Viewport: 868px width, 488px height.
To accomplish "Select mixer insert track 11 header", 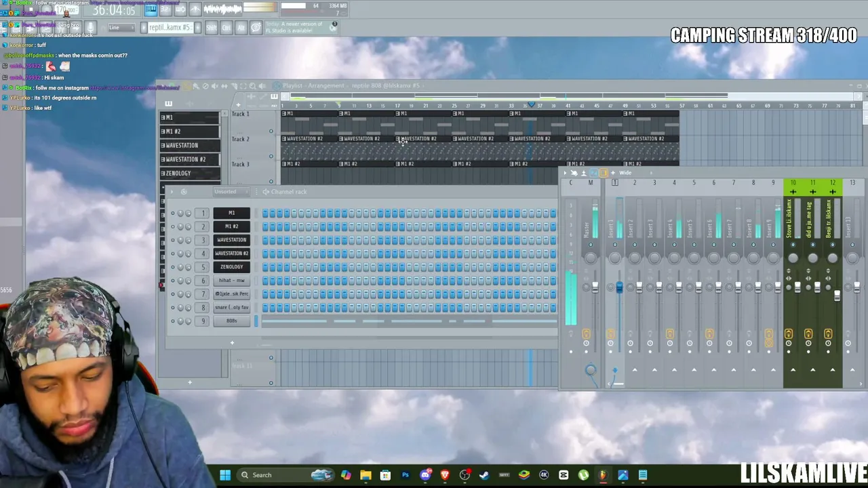I will pyautogui.click(x=813, y=187).
